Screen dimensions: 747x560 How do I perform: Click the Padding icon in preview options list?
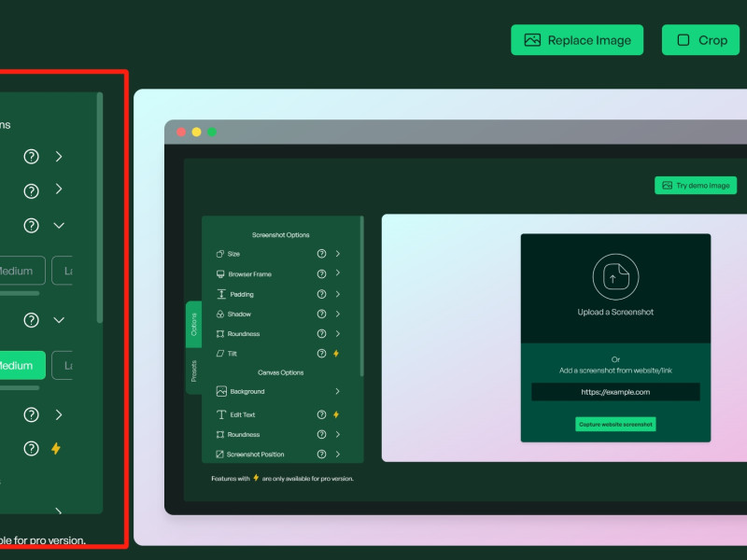[221, 294]
